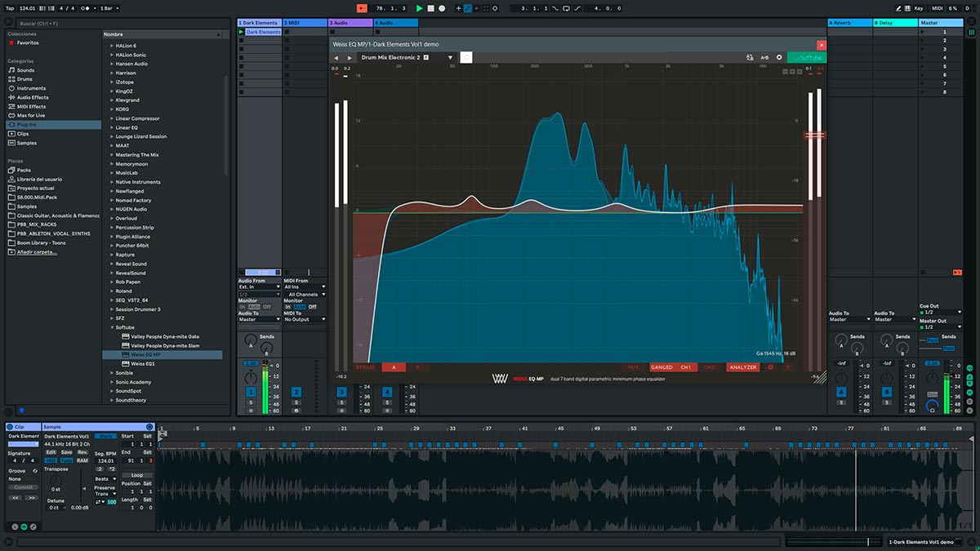Select the 1 Dark Elements track header
The image size is (980, 551).
point(259,23)
